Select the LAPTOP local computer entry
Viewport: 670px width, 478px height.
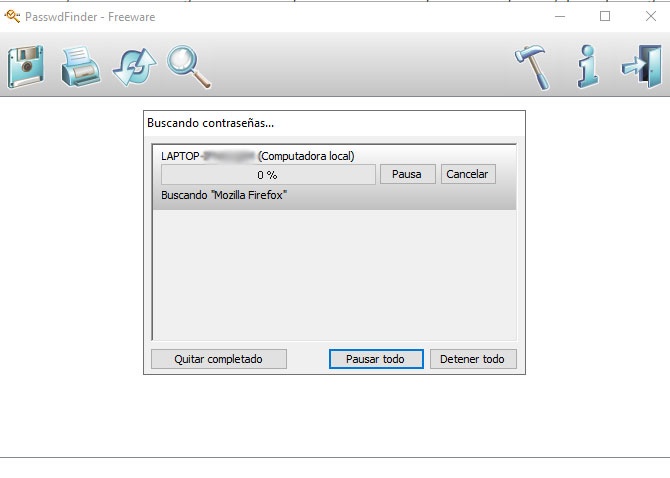tap(258, 156)
